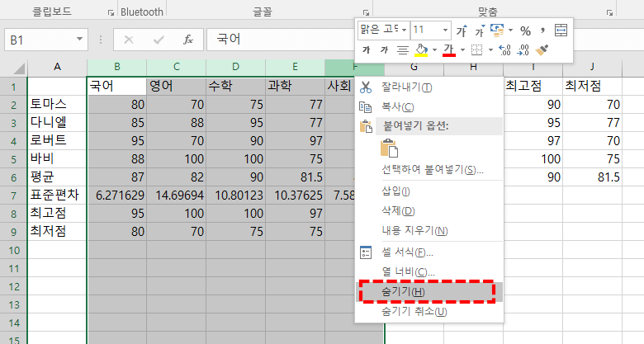
Task: Click cell containing 표준편차
Action: click(57, 195)
